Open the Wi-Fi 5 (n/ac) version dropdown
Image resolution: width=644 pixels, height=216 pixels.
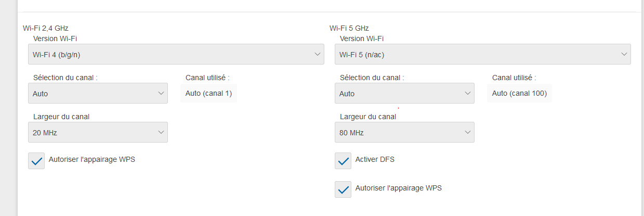[x=483, y=54]
